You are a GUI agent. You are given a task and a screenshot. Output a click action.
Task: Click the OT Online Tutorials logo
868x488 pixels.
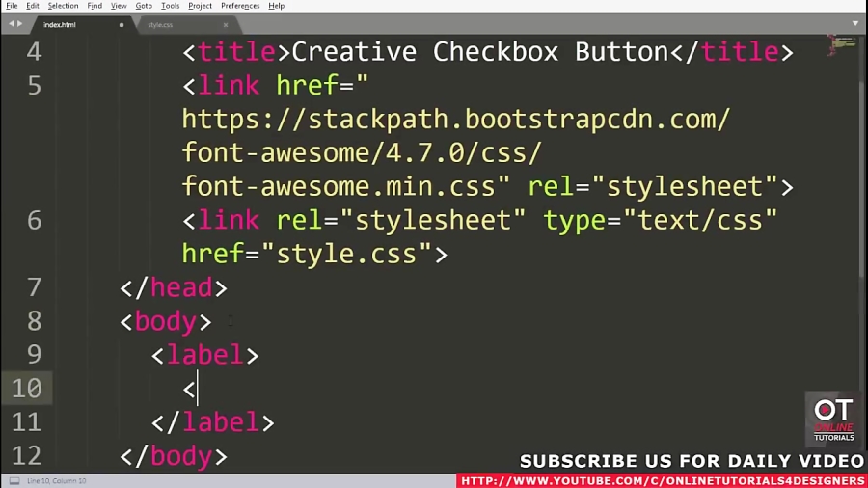[x=833, y=420]
